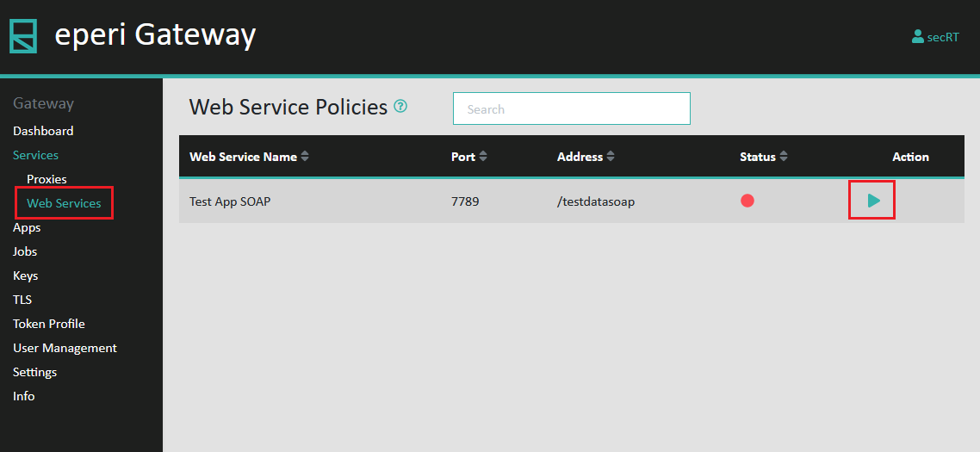Screen dimensions: 980x452
Task: Show the Info page
Action: click(24, 396)
